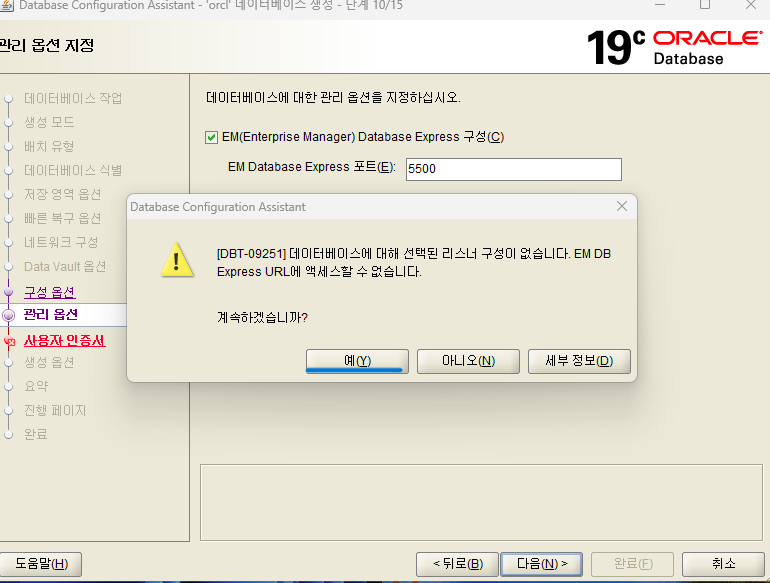Viewport: 770px width, 583px height.
Task: Click the Oracle 19c Database logo
Action: pyautogui.click(x=675, y=48)
